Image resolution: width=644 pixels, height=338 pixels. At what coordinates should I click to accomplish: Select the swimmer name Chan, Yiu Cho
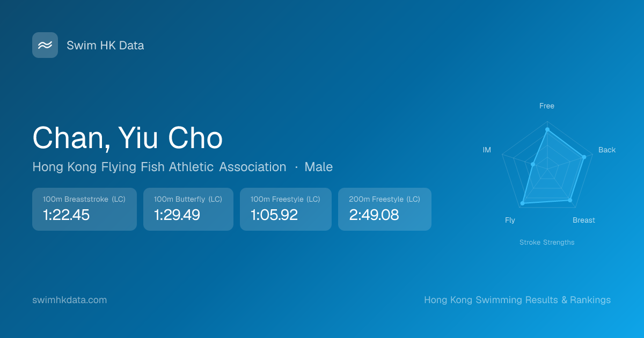pyautogui.click(x=128, y=138)
